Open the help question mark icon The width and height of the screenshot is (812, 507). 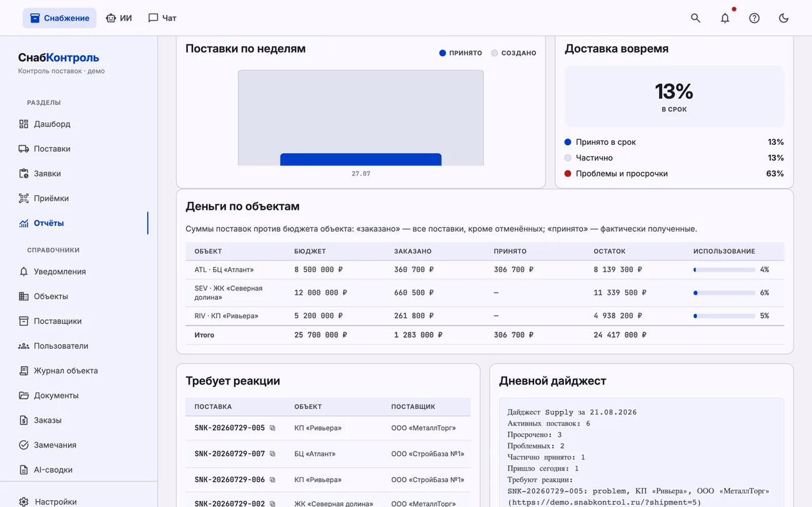click(754, 18)
